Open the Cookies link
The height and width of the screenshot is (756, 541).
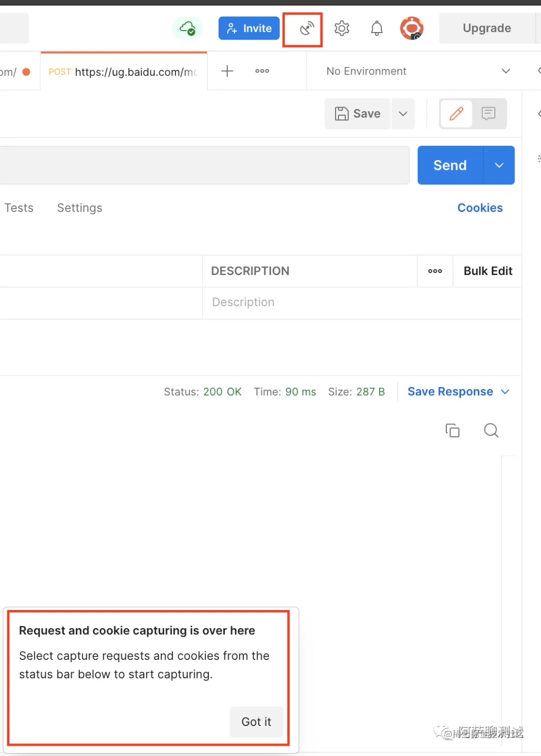coord(480,208)
